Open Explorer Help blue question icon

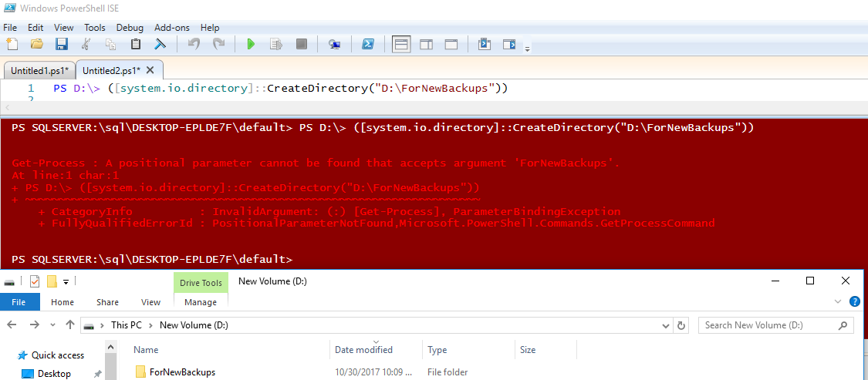(855, 301)
